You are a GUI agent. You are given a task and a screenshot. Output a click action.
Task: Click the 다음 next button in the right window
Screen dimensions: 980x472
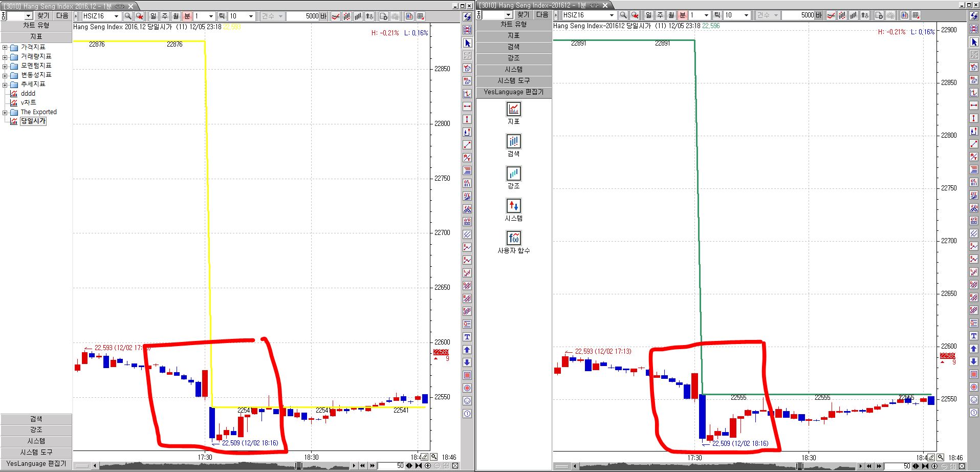click(542, 15)
